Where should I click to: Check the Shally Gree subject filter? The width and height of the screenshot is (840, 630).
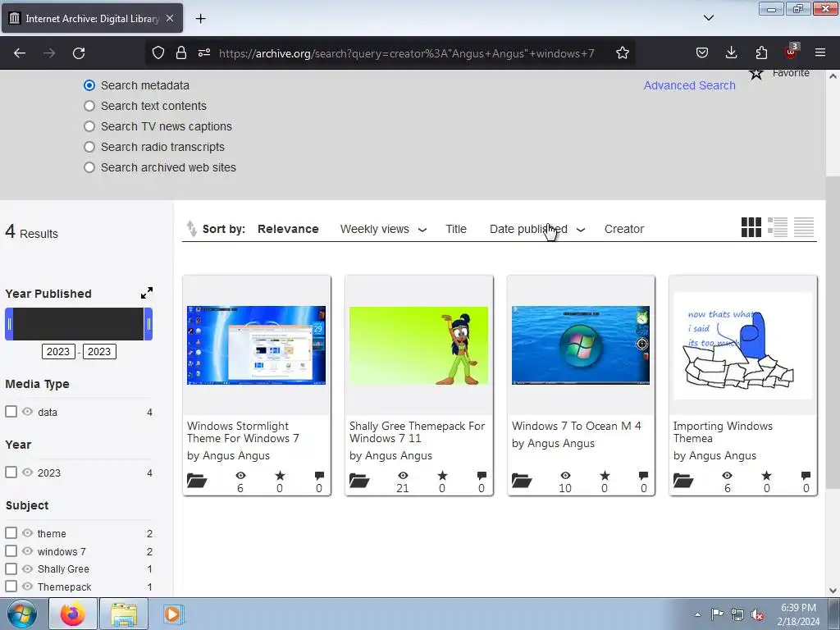11,568
